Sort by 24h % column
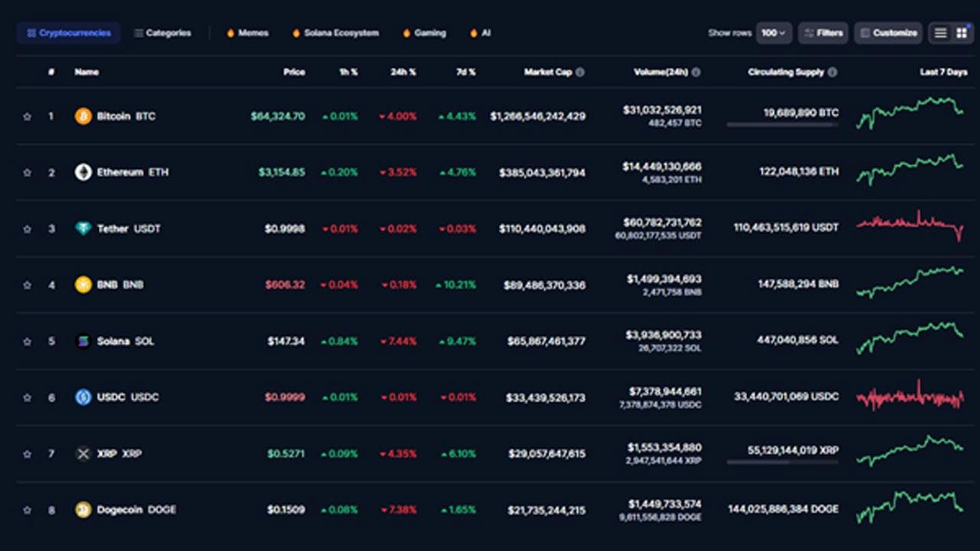 click(403, 72)
